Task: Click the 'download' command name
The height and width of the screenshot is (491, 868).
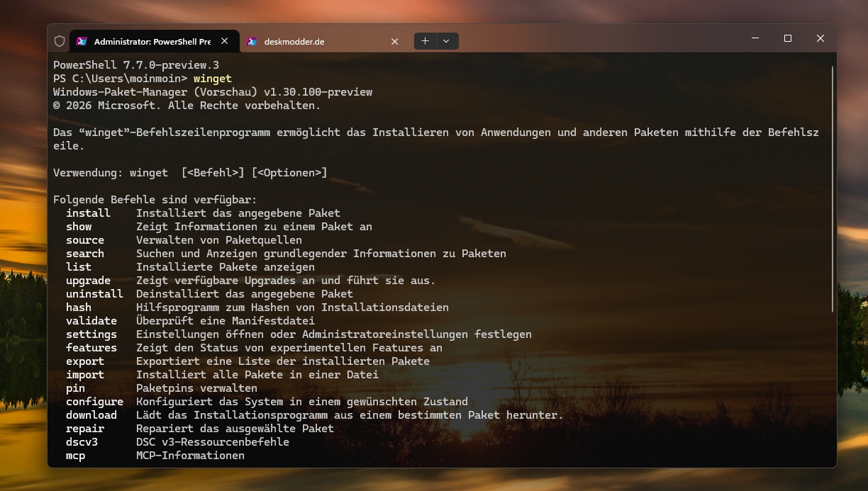Action: tap(91, 415)
